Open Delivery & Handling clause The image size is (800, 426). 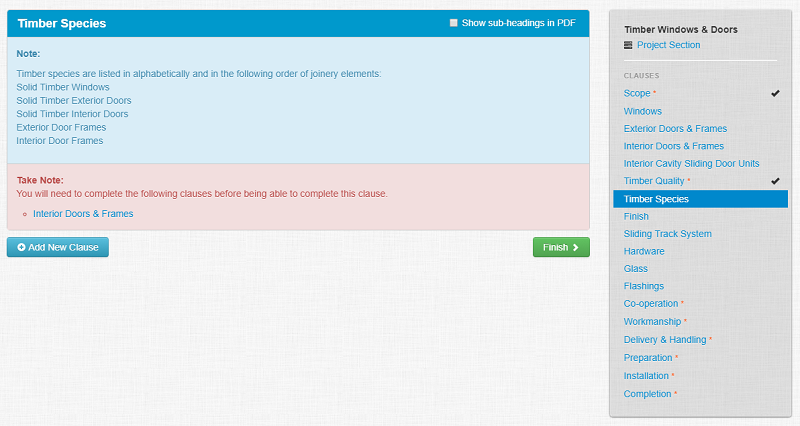click(665, 340)
